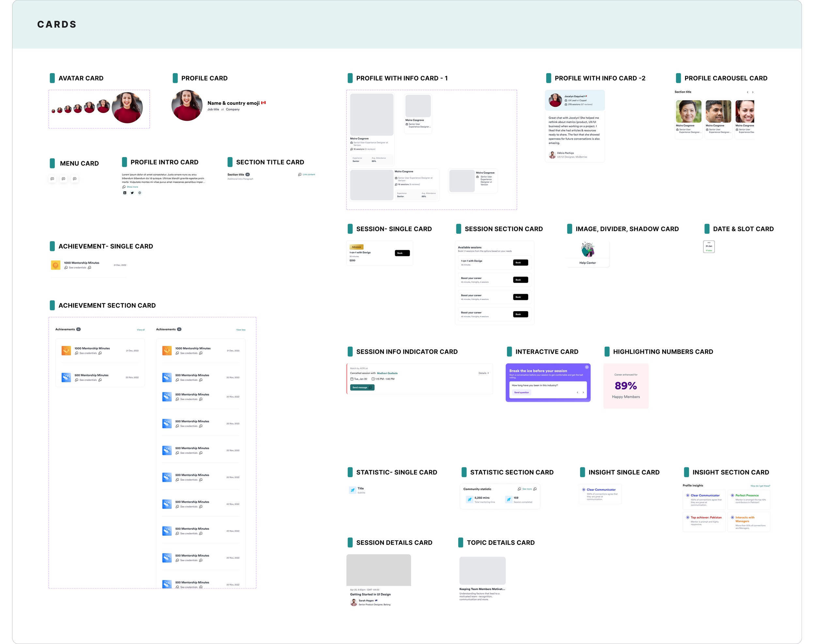Image resolution: width=816 pixels, height=644 pixels.
Task: Click the LinkedIn icon in Profile Intro card
Action: [125, 193]
